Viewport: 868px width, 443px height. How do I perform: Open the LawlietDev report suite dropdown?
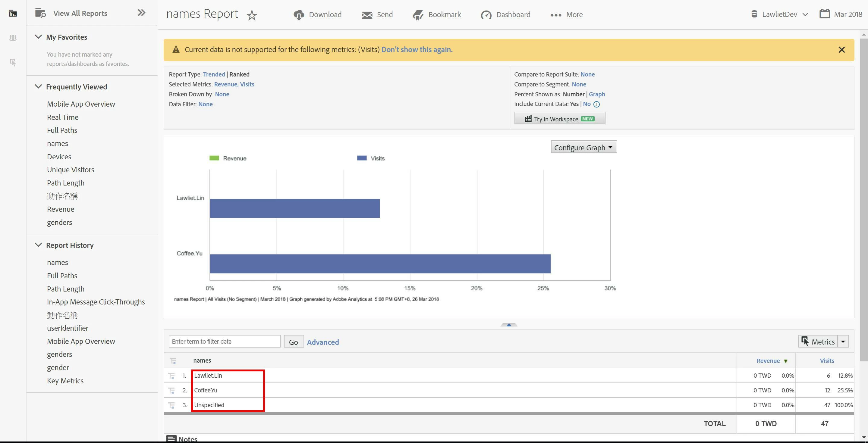point(779,14)
